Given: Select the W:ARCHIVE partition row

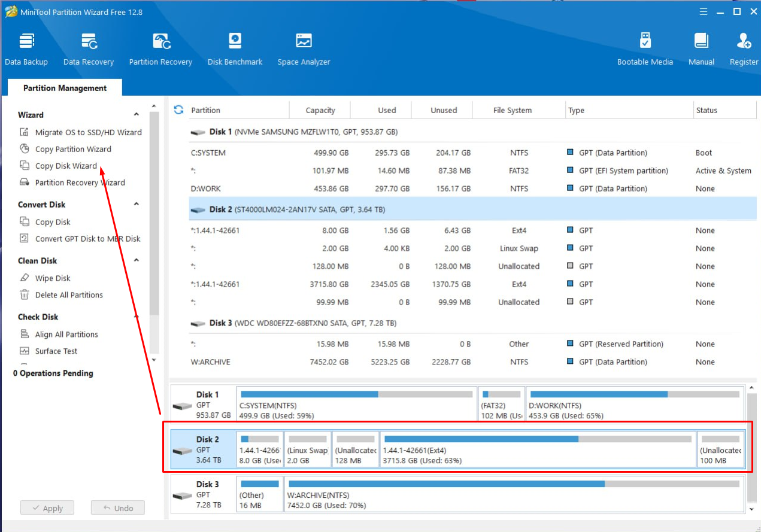Looking at the screenshot, I should point(472,362).
